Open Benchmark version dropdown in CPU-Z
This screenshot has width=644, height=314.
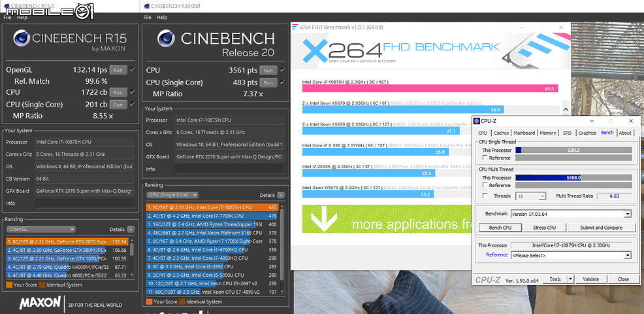571,214
